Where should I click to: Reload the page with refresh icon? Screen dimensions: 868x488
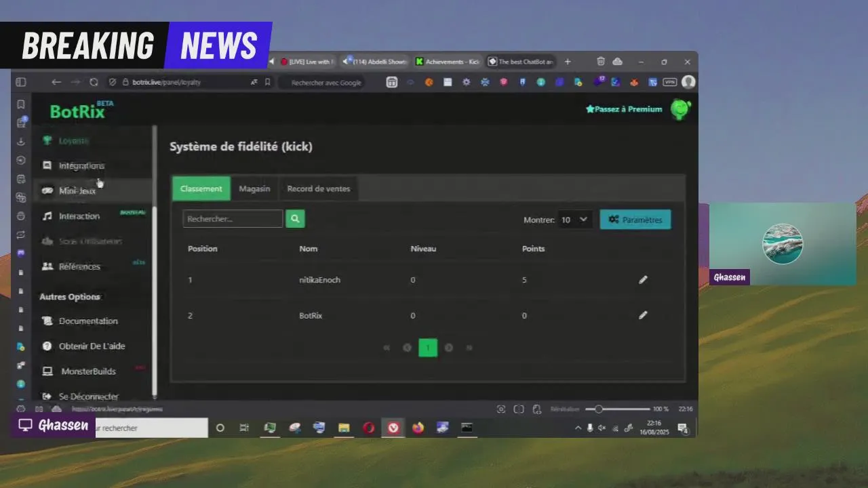(x=94, y=82)
